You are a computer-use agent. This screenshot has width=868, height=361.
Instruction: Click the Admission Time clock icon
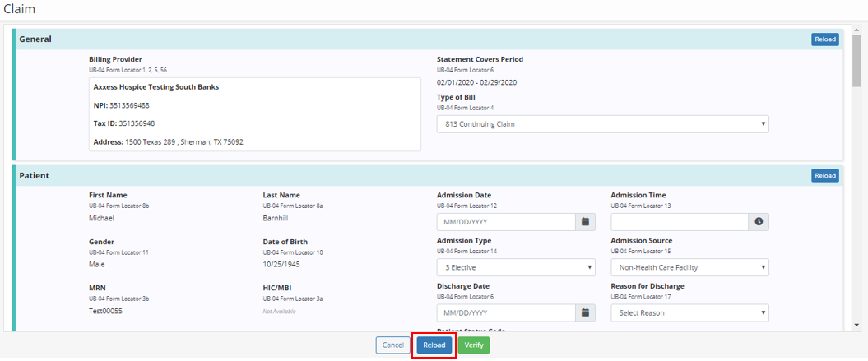[x=759, y=222]
